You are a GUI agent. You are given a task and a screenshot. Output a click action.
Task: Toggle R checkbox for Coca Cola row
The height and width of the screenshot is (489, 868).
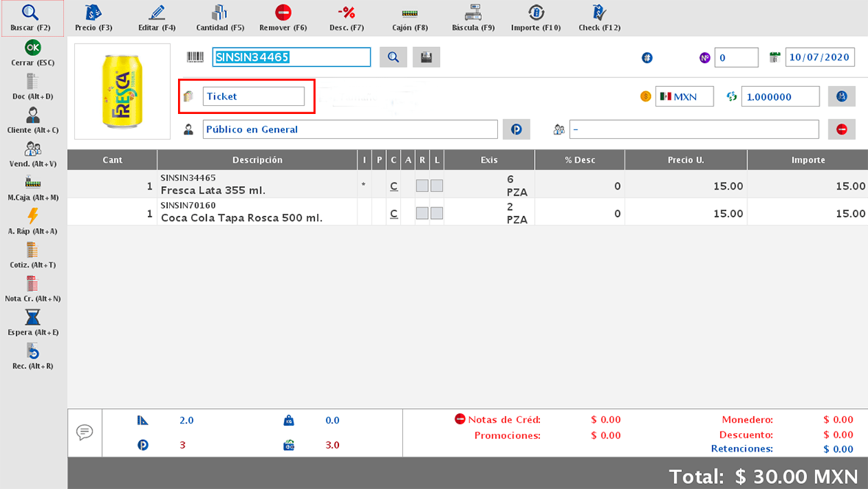pyautogui.click(x=422, y=213)
